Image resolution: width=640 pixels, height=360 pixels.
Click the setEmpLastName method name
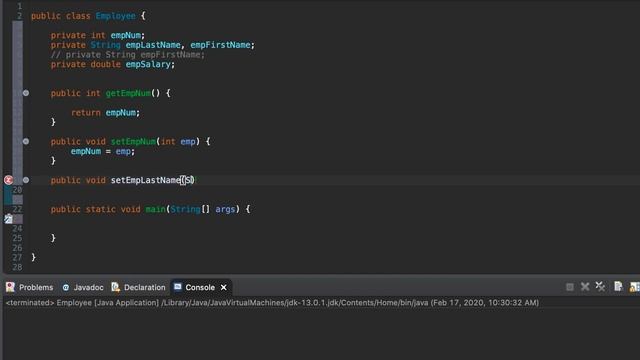146,180
